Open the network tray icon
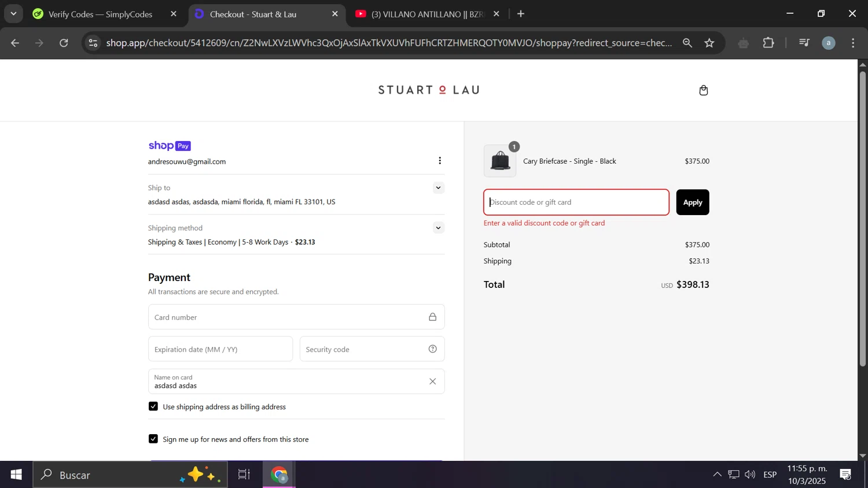The height and width of the screenshot is (488, 868). click(x=734, y=475)
